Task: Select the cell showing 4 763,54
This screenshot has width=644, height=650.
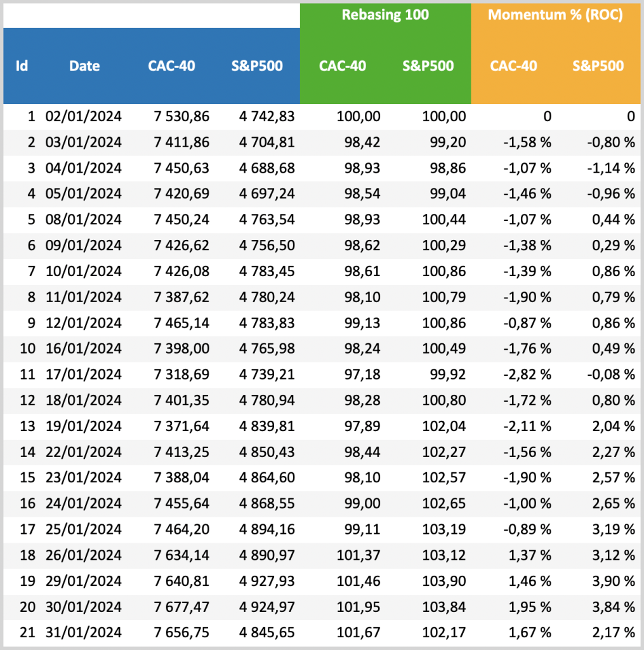Action: [x=267, y=219]
